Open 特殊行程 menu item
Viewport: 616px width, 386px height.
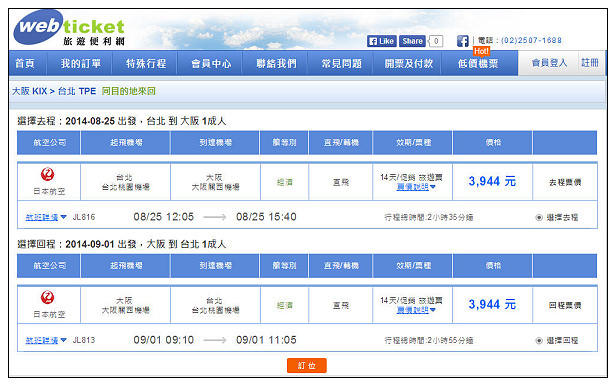tap(146, 63)
